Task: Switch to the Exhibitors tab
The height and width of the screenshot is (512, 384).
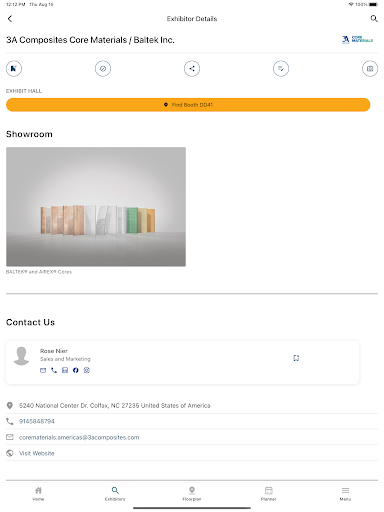Action: (x=115, y=494)
